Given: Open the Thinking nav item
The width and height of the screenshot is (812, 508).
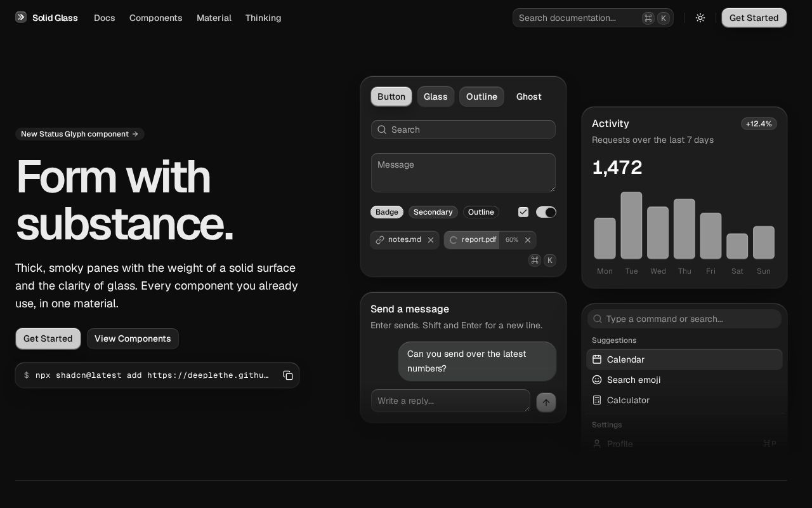Looking at the screenshot, I should [263, 18].
